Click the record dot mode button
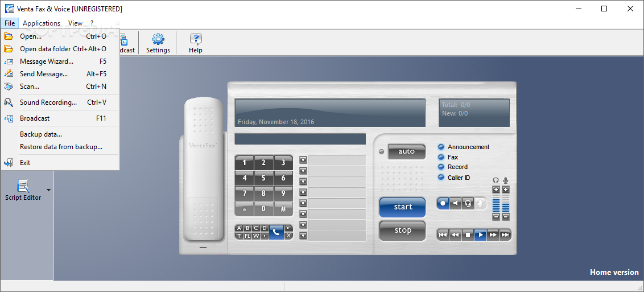 pos(443,203)
